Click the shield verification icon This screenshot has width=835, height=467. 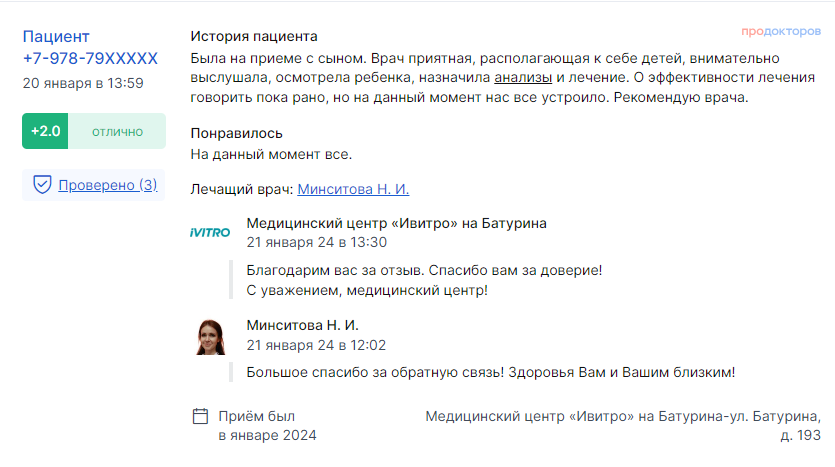click(42, 184)
